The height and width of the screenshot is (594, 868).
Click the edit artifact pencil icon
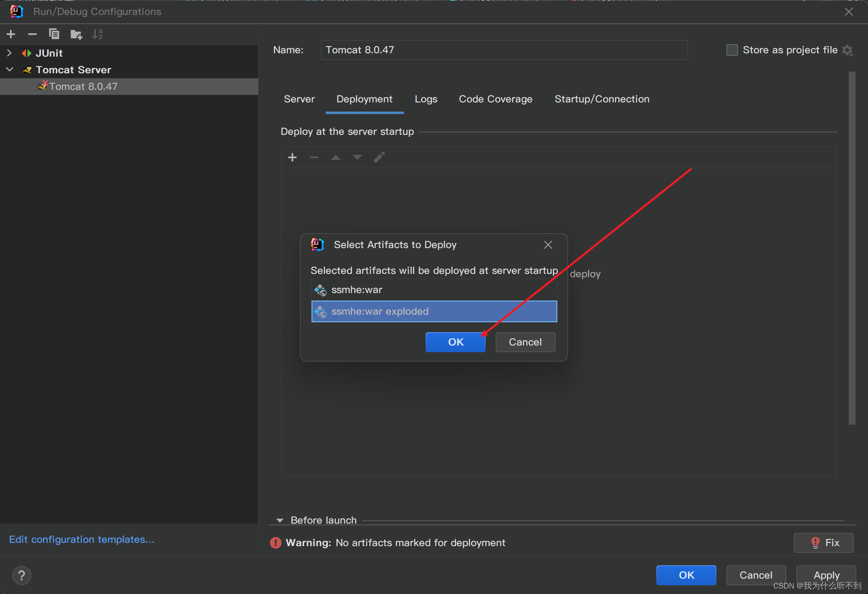[379, 157]
